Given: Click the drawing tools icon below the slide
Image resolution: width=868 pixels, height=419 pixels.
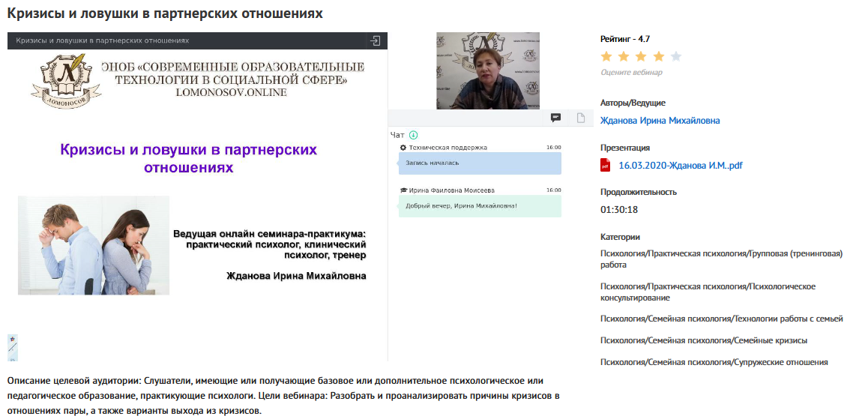Looking at the screenshot, I should click(x=12, y=348).
